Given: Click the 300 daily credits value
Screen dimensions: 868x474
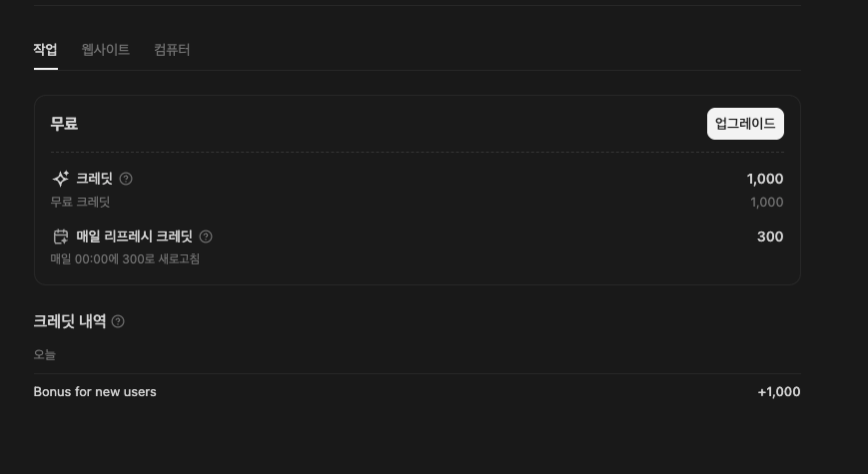Looking at the screenshot, I should pyautogui.click(x=770, y=237).
